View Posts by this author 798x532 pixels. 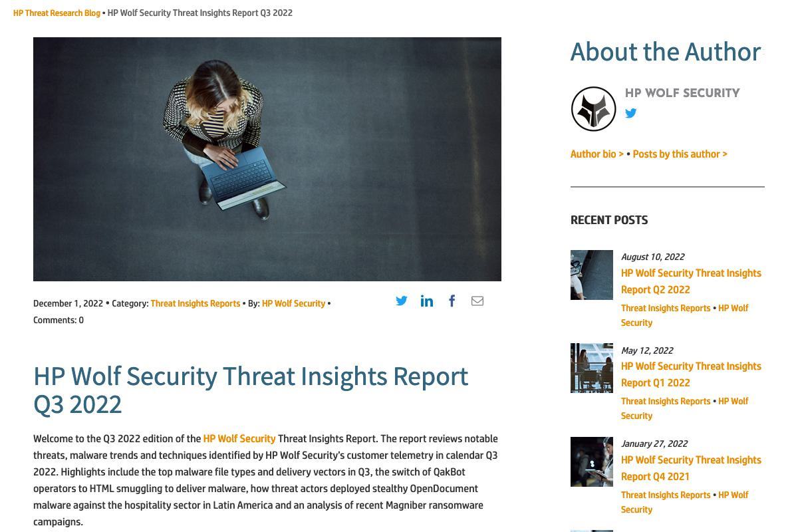pos(680,154)
